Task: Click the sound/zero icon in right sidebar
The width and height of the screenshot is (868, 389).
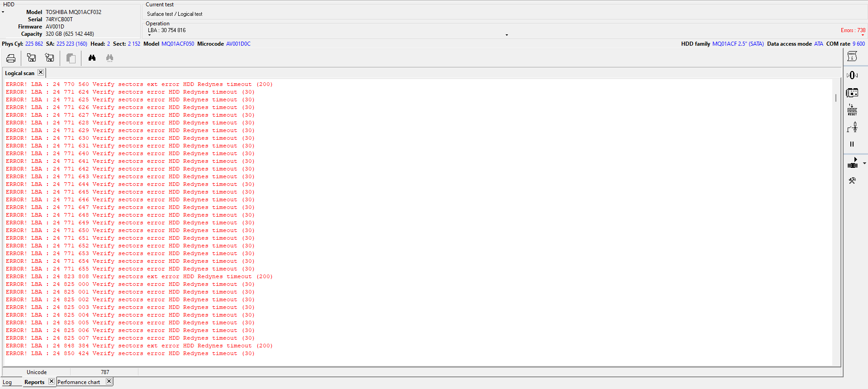Action: pyautogui.click(x=852, y=75)
